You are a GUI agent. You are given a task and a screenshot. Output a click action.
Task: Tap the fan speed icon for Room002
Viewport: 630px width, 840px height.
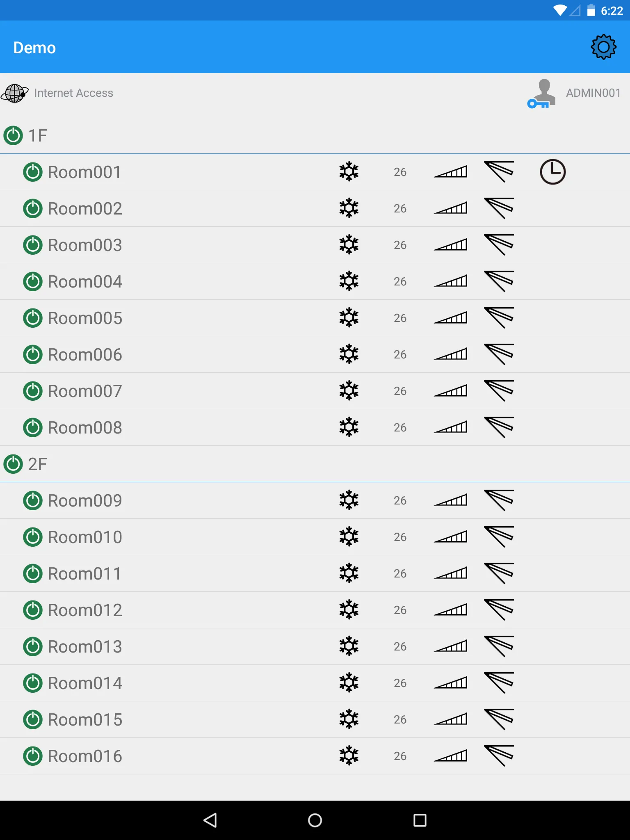pyautogui.click(x=451, y=208)
